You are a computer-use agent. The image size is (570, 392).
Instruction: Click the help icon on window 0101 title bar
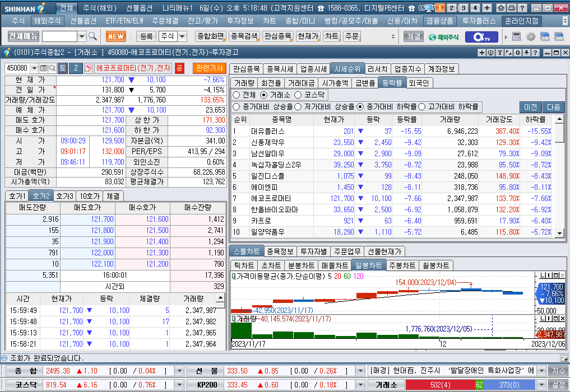535,53
